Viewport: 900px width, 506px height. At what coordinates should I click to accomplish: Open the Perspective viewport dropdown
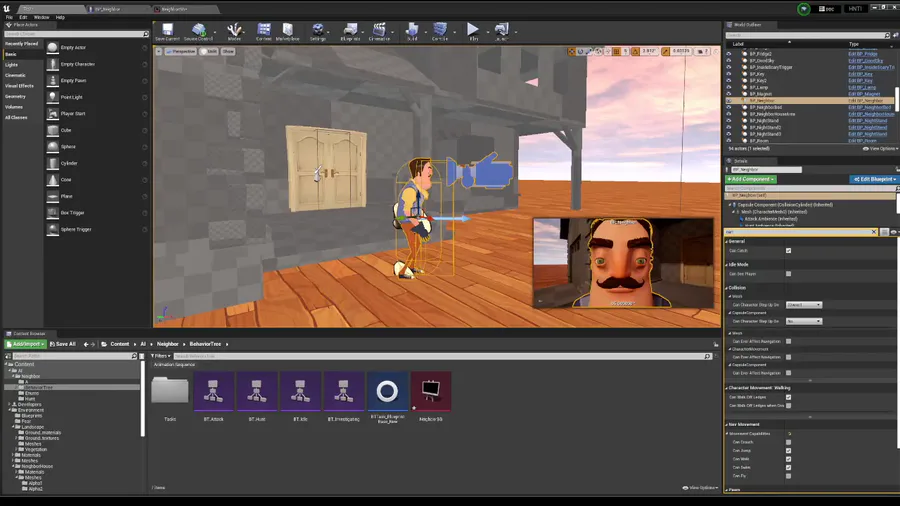coord(180,52)
